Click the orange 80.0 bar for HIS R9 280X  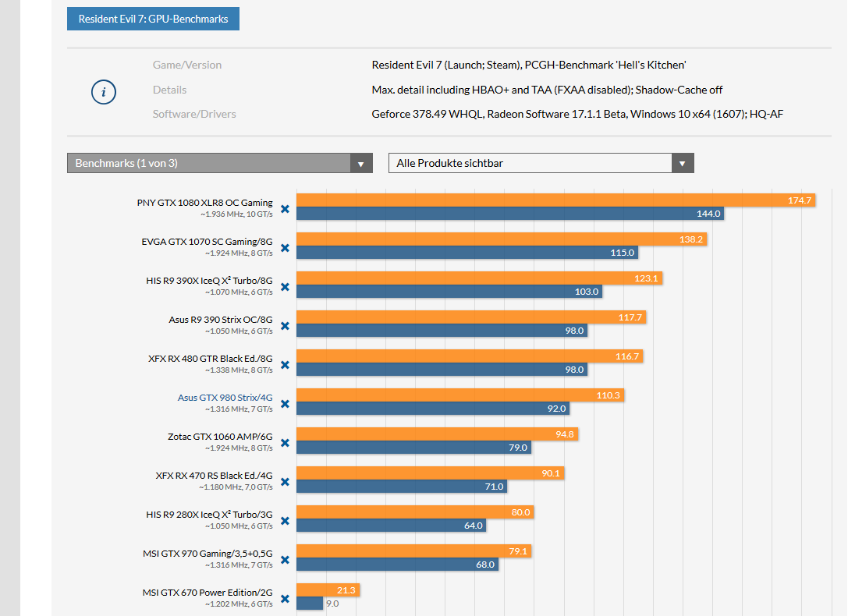point(415,512)
